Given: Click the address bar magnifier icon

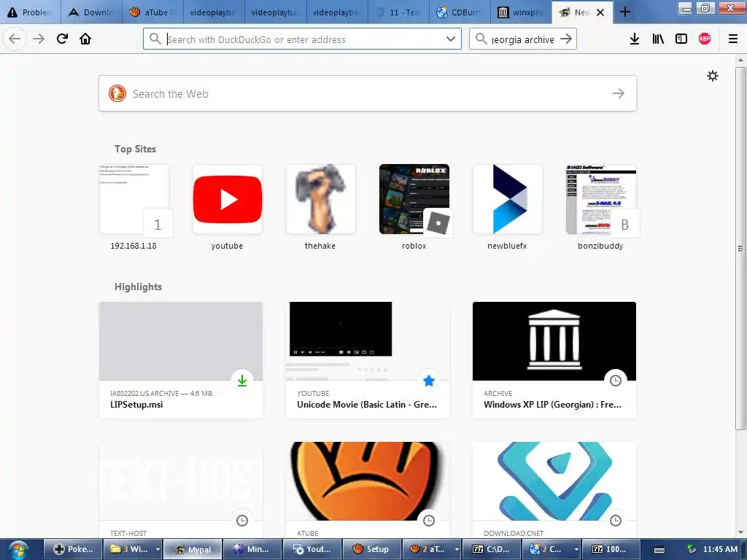Looking at the screenshot, I should click(x=155, y=39).
